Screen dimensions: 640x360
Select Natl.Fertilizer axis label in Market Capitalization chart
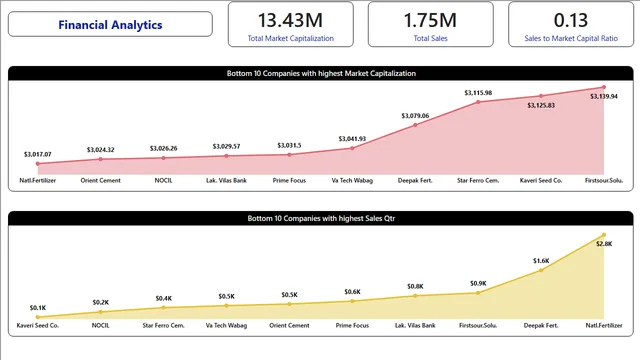[38, 180]
